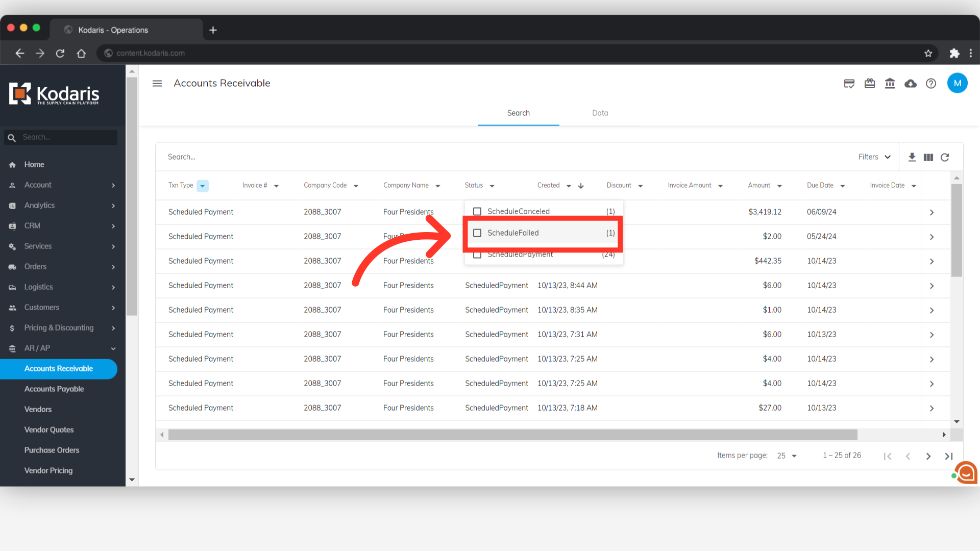The width and height of the screenshot is (980, 551).
Task: Check the ScheduleFailed status checkbox
Action: (x=477, y=233)
